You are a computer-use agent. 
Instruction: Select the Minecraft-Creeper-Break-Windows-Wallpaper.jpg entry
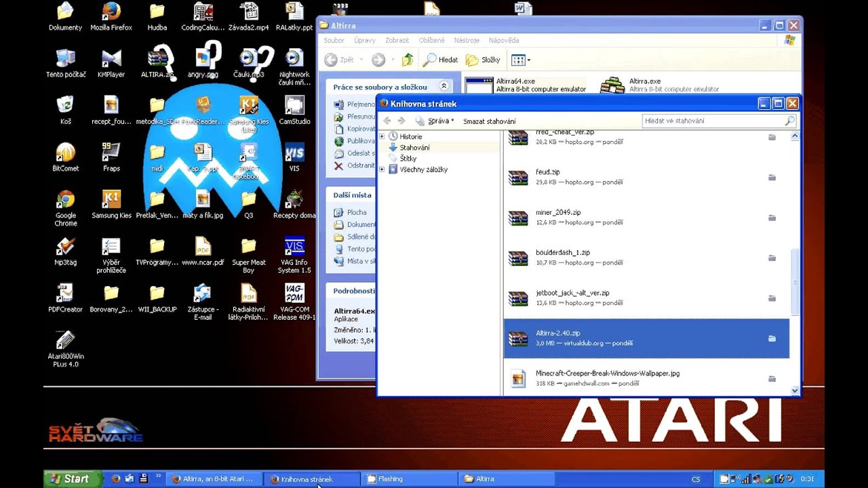click(646, 378)
